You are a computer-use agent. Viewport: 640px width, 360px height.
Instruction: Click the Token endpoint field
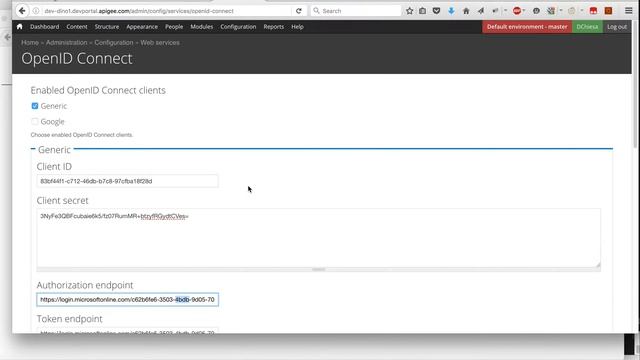127,330
